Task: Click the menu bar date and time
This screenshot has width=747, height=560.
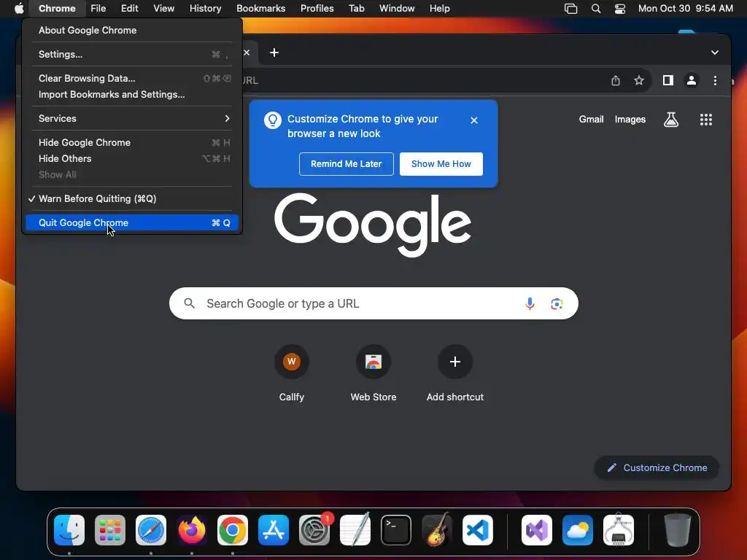Action: [685, 8]
